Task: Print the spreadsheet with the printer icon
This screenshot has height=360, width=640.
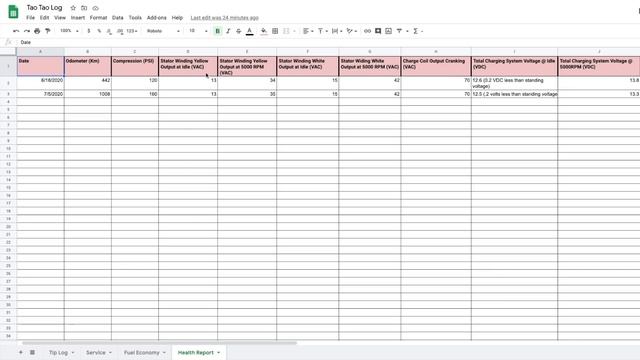Action: (x=37, y=31)
